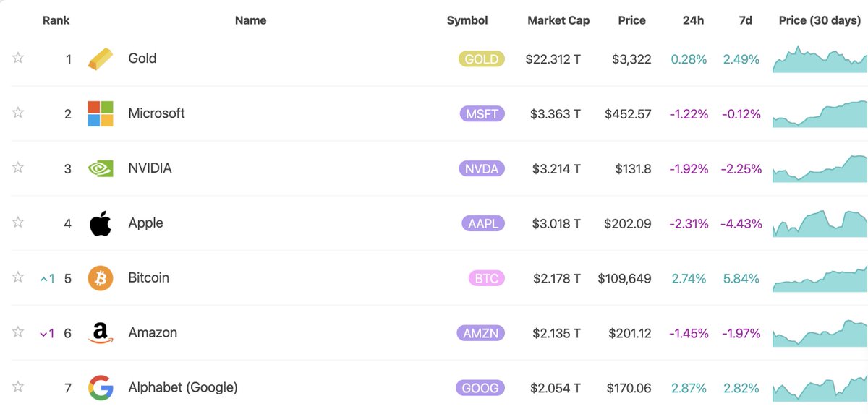Click the GOLD symbol badge

pos(482,59)
